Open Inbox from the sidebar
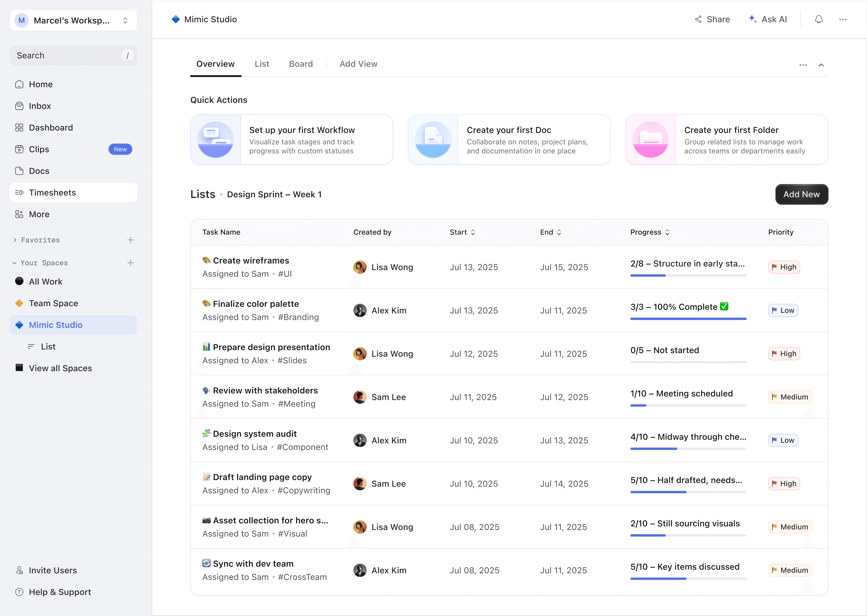 click(x=39, y=106)
